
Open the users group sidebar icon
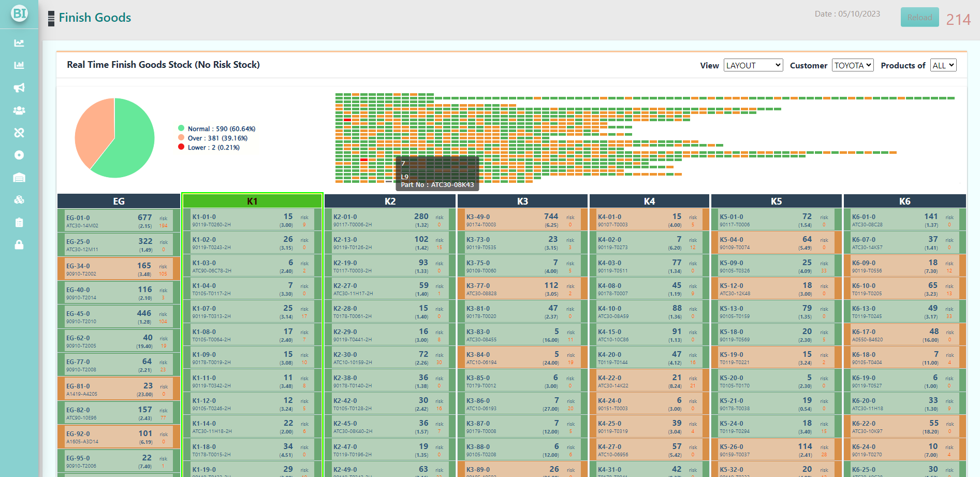point(19,110)
